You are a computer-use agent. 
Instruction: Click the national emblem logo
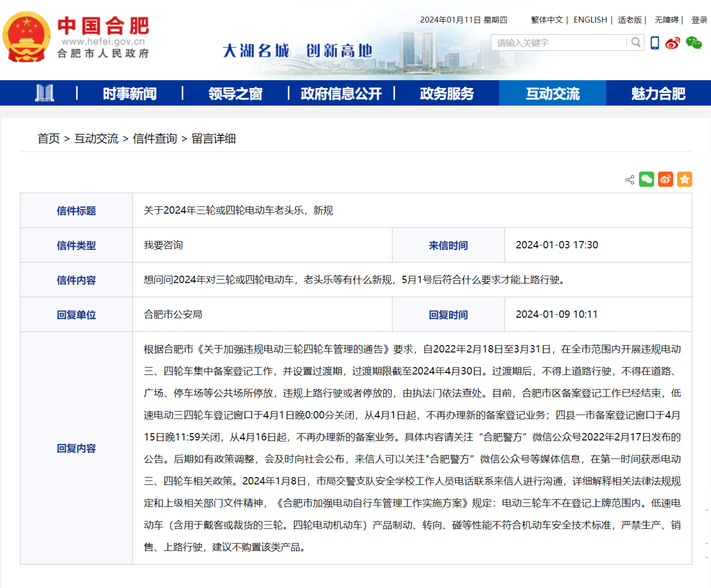point(26,37)
